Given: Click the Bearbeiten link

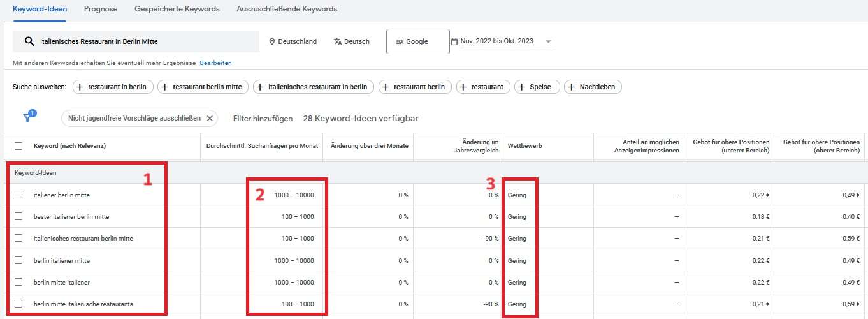Looking at the screenshot, I should (x=215, y=63).
